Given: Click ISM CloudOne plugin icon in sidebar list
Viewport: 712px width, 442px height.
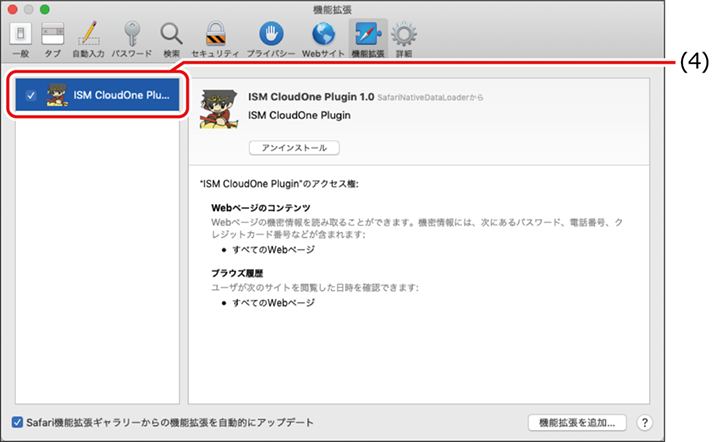Looking at the screenshot, I should point(57,95).
